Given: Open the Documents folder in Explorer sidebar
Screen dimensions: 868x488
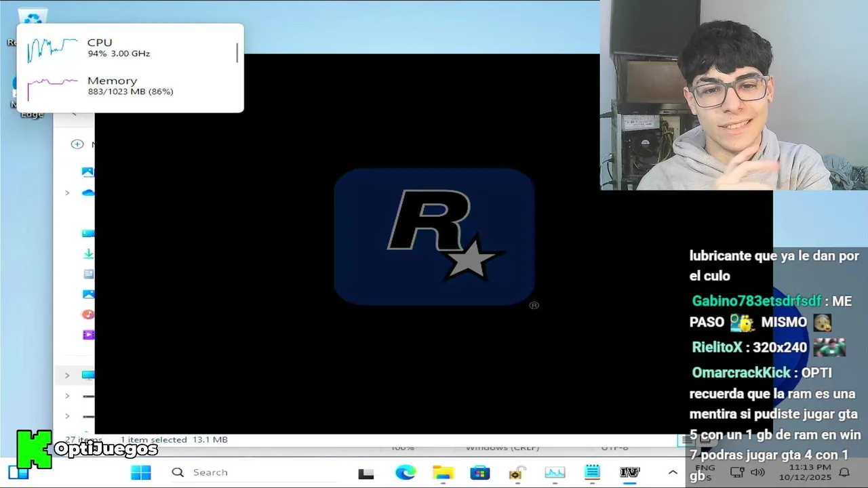Looking at the screenshot, I should 88,274.
